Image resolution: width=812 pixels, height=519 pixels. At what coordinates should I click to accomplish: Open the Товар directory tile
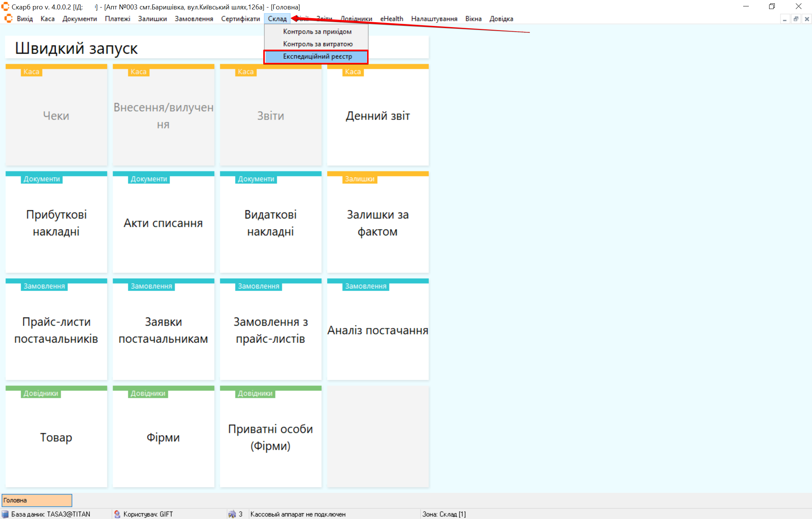pos(56,437)
